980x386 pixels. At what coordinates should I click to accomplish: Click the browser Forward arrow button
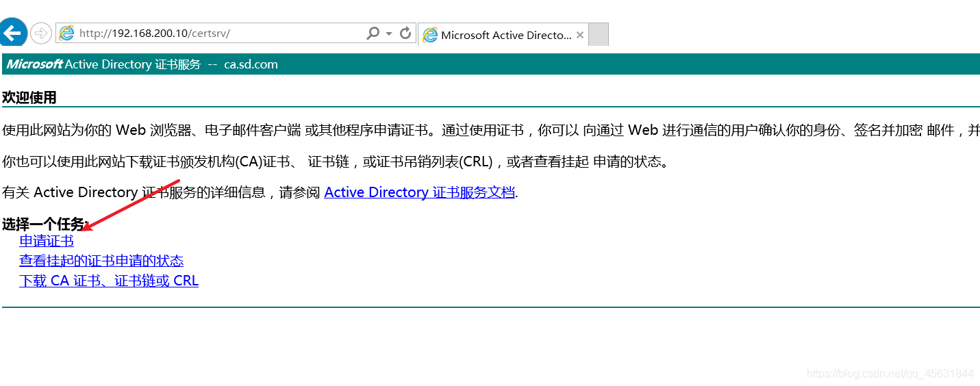point(41,33)
